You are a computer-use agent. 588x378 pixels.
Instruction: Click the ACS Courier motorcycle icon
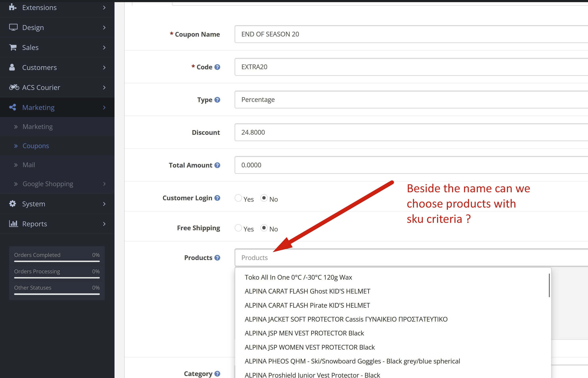click(x=14, y=87)
